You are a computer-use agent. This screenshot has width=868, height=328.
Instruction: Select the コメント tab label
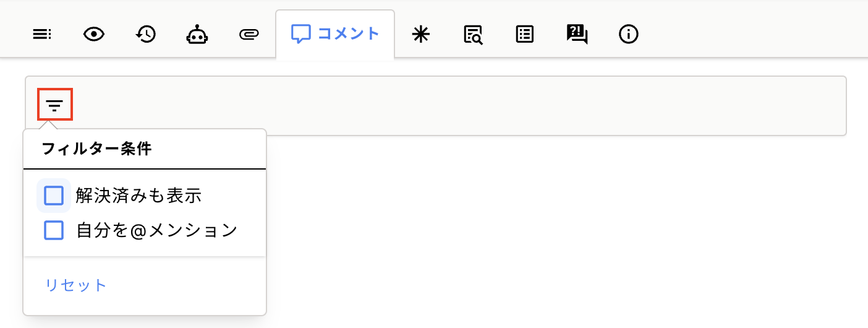[348, 34]
